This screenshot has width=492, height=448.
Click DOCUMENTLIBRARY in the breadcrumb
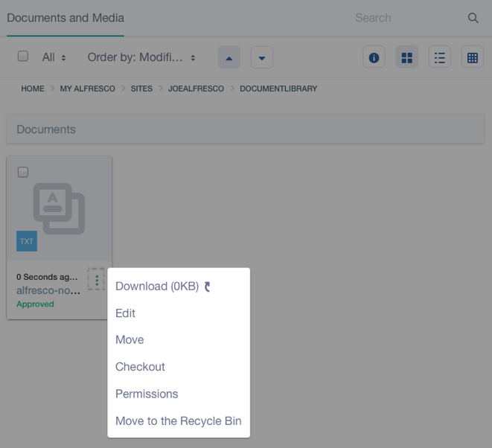278,89
